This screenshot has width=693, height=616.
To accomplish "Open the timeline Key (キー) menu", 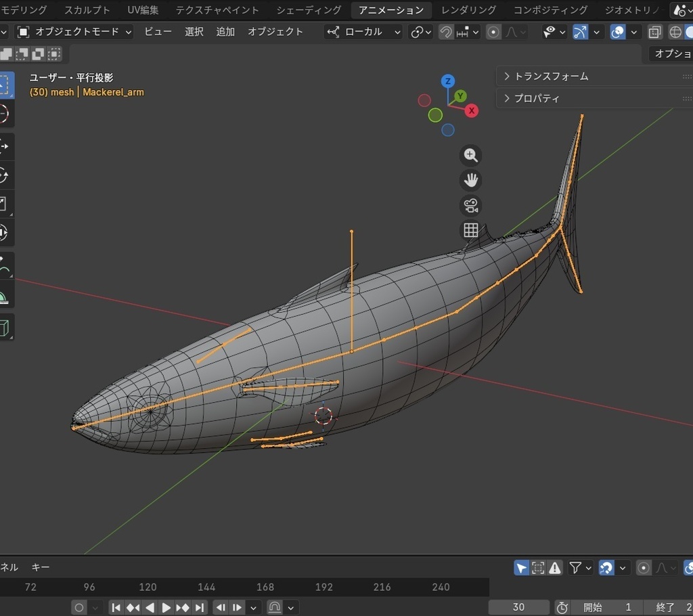I will point(40,567).
